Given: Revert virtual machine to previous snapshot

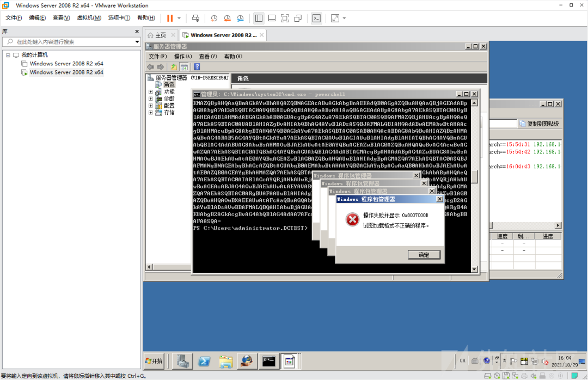Looking at the screenshot, I should 227,18.
